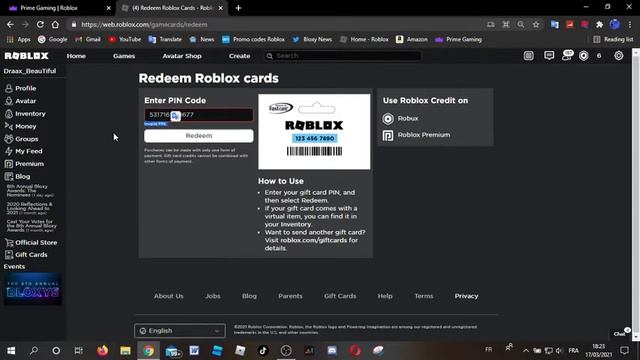Open Firefox from the taskbar
This screenshot has height=360, width=640.
102,350
